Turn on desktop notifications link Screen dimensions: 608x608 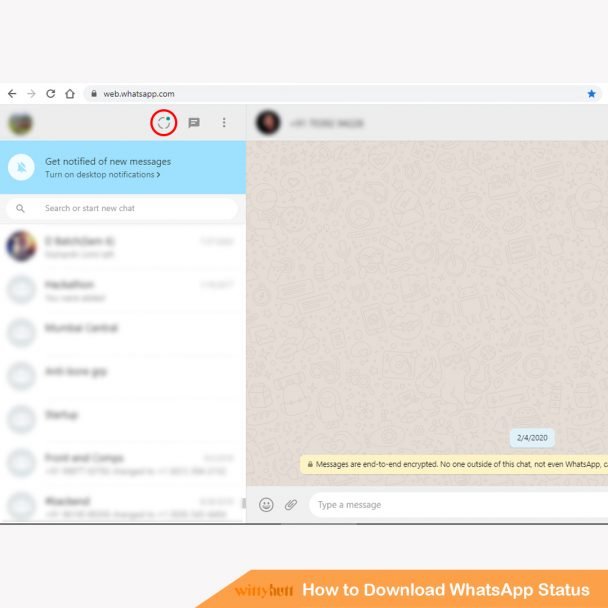(x=102, y=175)
